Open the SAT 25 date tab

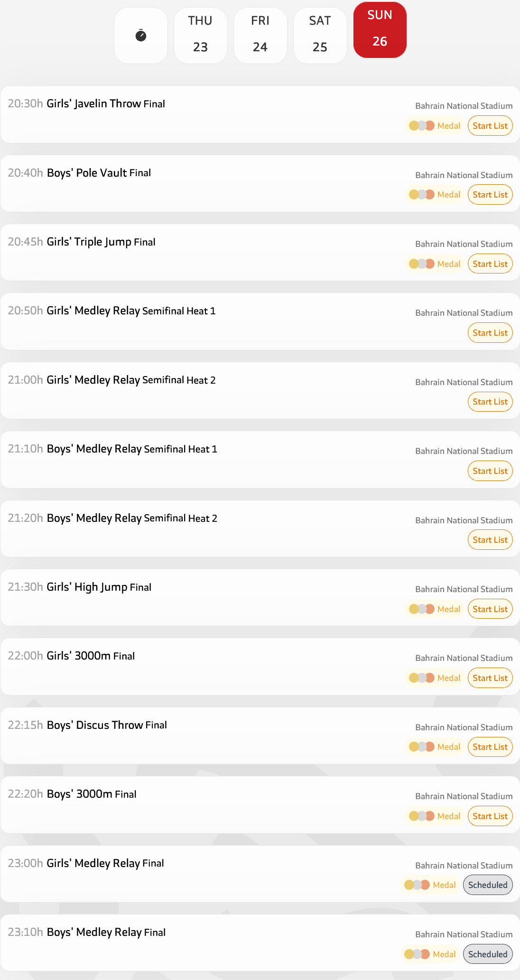click(x=320, y=36)
